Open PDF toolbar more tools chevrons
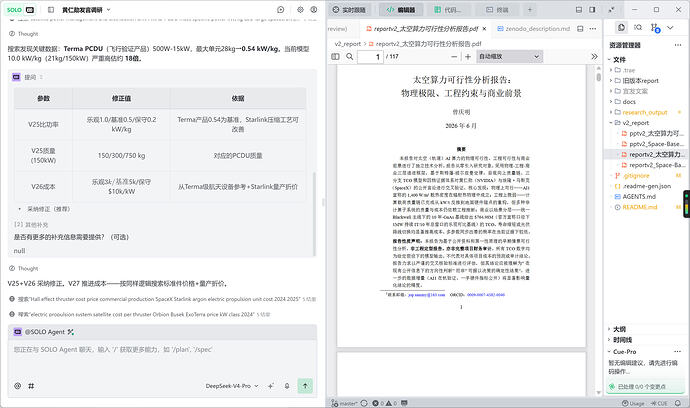Screen dimensions: 690x408 point(595,57)
